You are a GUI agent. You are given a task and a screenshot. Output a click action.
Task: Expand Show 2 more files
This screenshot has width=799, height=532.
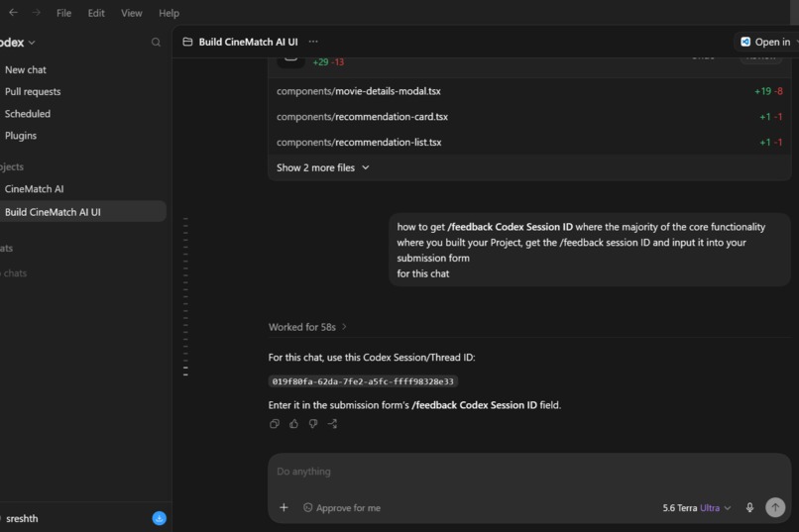322,167
